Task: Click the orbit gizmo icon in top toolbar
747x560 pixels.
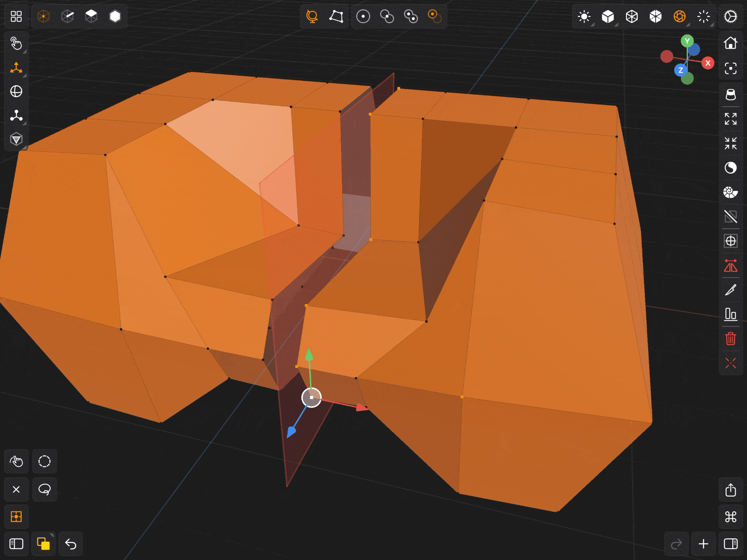Action: 312,16
